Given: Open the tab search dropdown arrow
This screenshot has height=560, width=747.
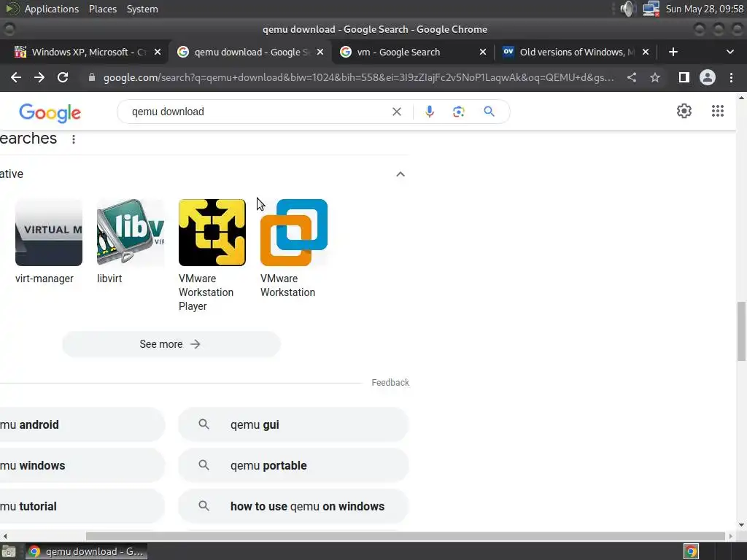Looking at the screenshot, I should [729, 52].
